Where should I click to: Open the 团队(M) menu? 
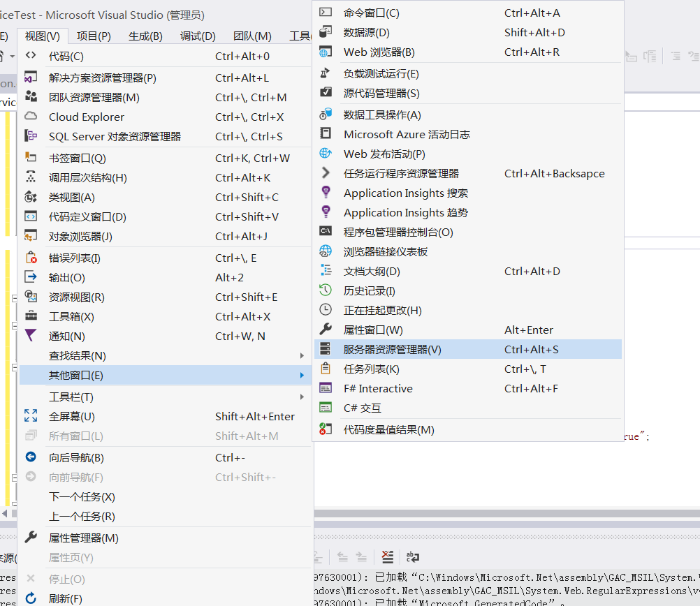(x=252, y=36)
